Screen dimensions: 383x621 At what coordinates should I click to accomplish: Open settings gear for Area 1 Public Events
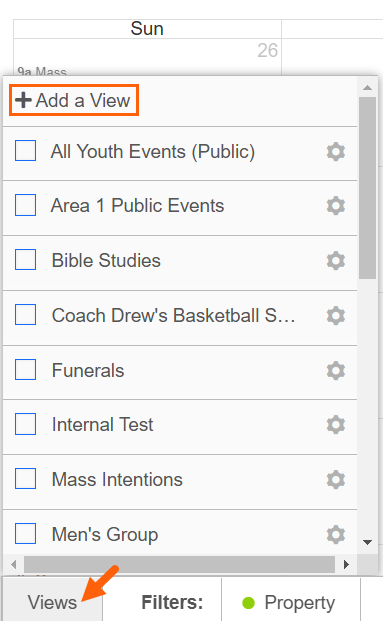pos(336,206)
